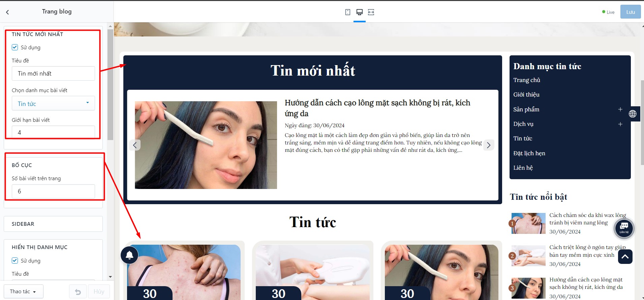Click the preview page scrollbar

(642, 123)
